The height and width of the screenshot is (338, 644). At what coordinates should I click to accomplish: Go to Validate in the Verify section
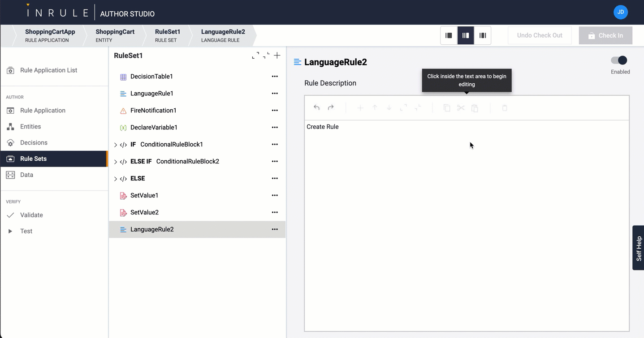click(31, 215)
